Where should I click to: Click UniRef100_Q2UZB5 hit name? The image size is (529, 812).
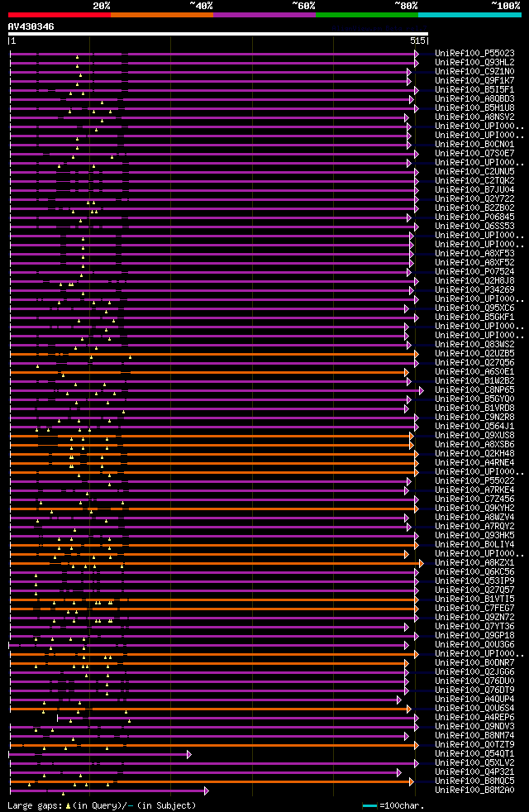pos(474,354)
